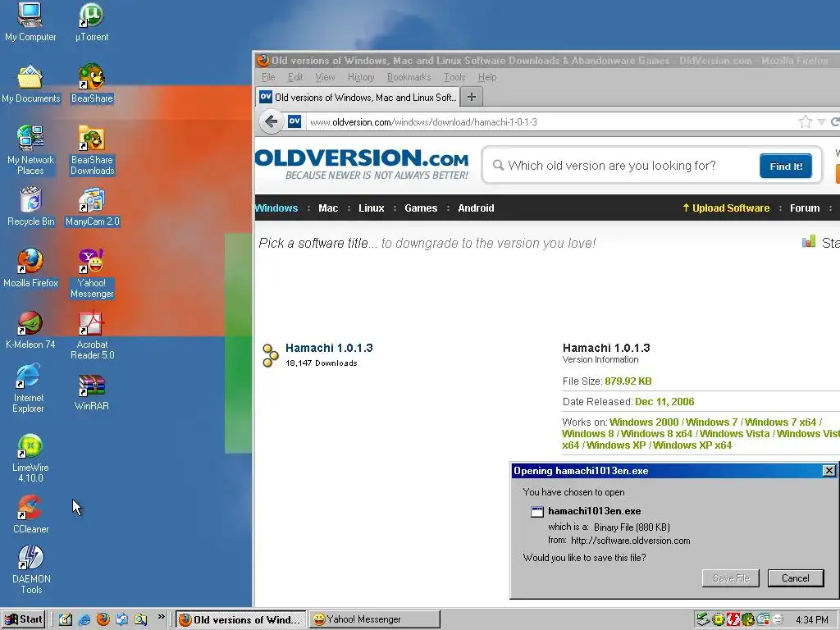Click the 4:34 PM system clock
Screen dimensions: 840x630
(x=811, y=620)
